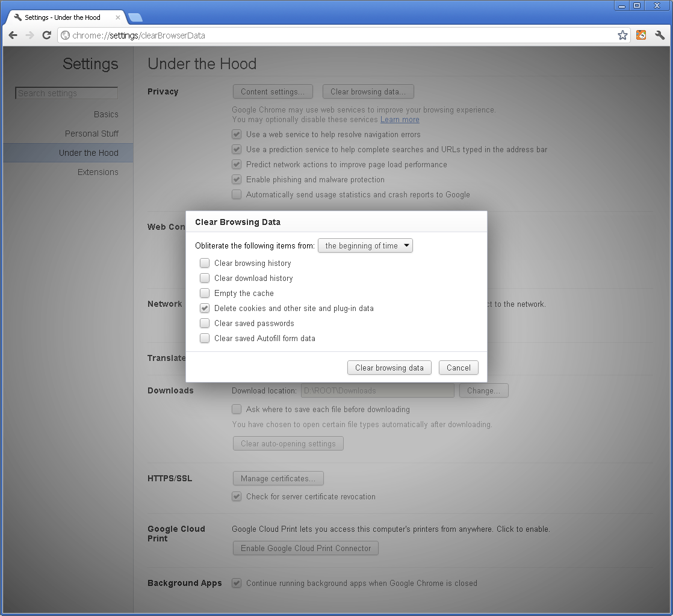Enable Empty the cache option

(x=205, y=293)
